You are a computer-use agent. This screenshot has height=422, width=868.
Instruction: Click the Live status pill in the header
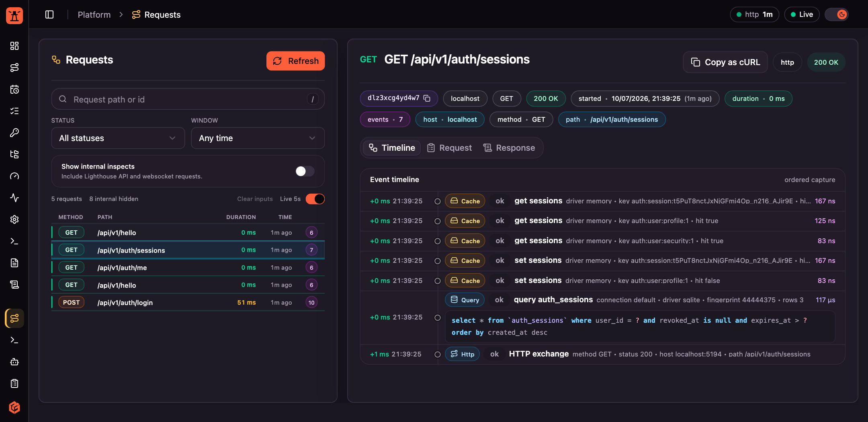802,14
